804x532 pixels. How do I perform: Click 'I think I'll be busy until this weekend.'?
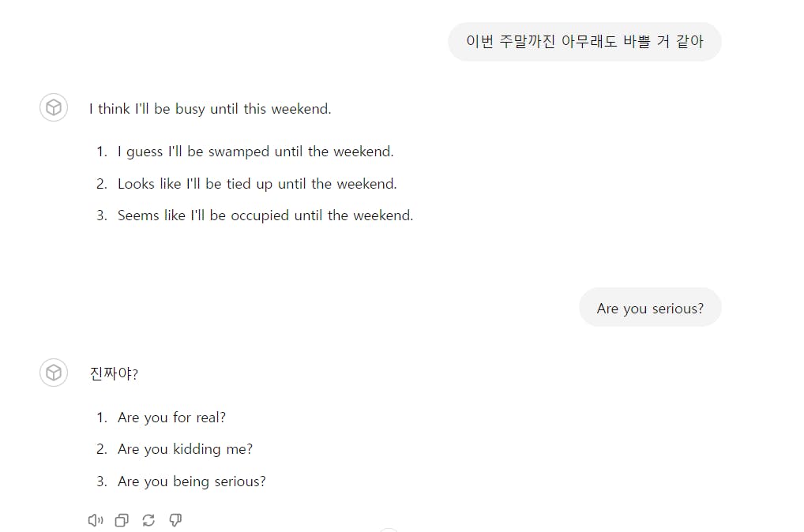[x=210, y=109]
